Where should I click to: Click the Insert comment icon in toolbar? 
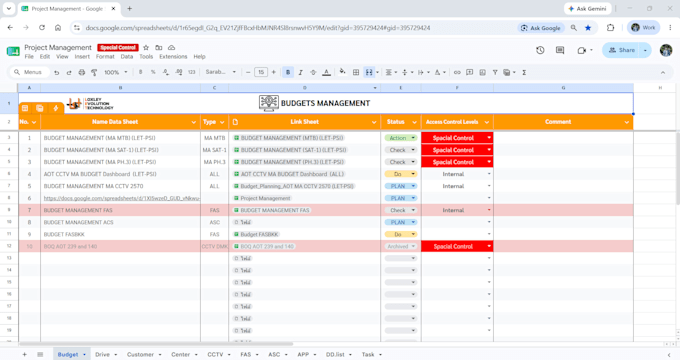(x=470, y=72)
